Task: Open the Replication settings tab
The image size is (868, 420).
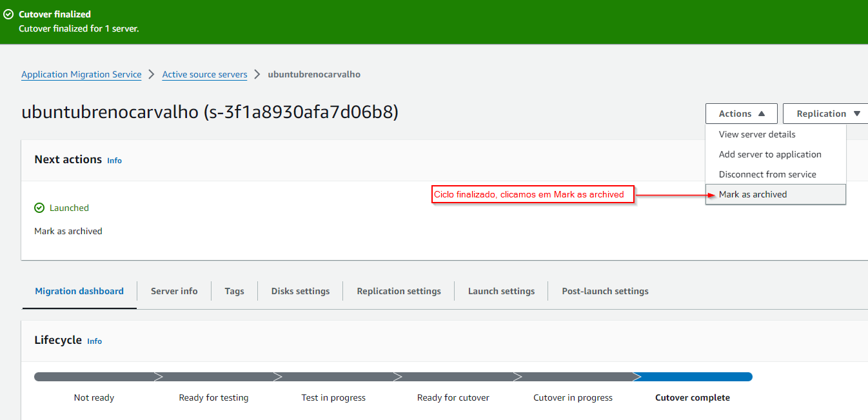Action: [399, 291]
